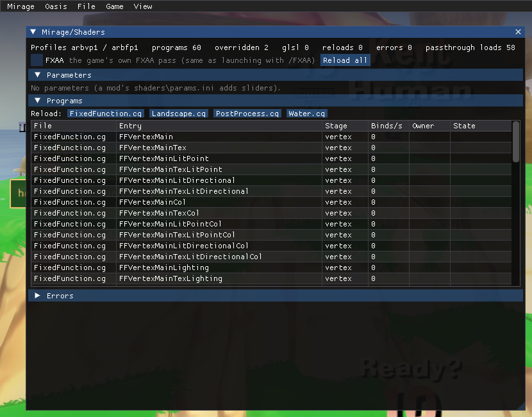The width and height of the screenshot is (532, 417).
Task: Click the Stage column header
Action: [x=345, y=126]
